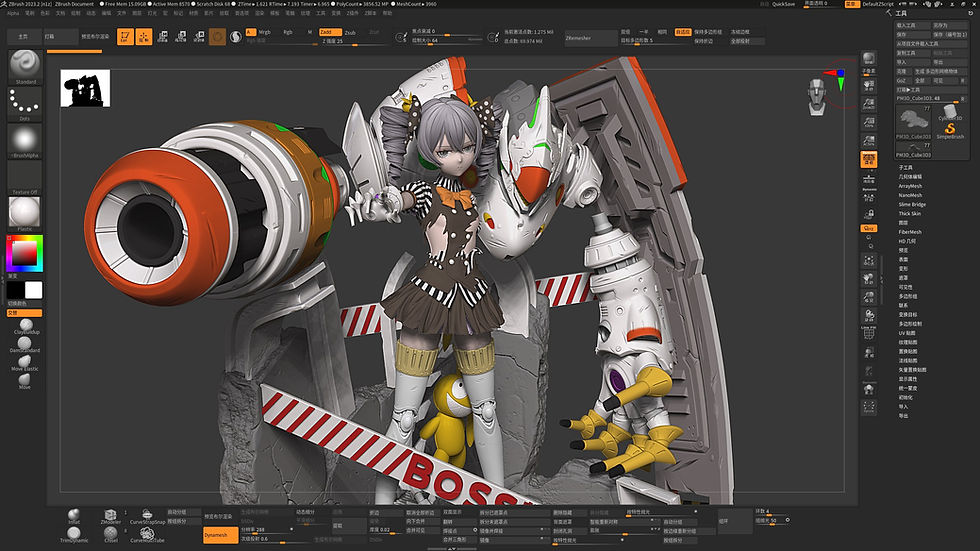Expand the Thick Skin subpalette
980x551 pixels.
[909, 214]
